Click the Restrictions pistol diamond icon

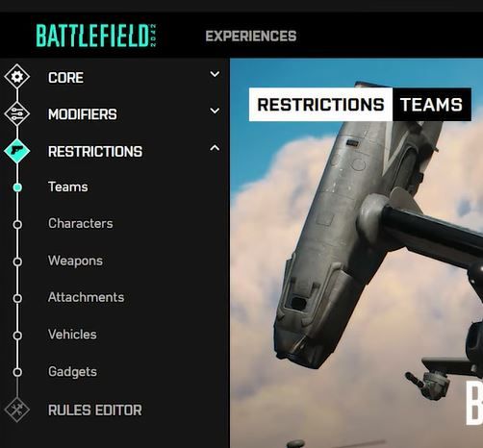coord(17,151)
